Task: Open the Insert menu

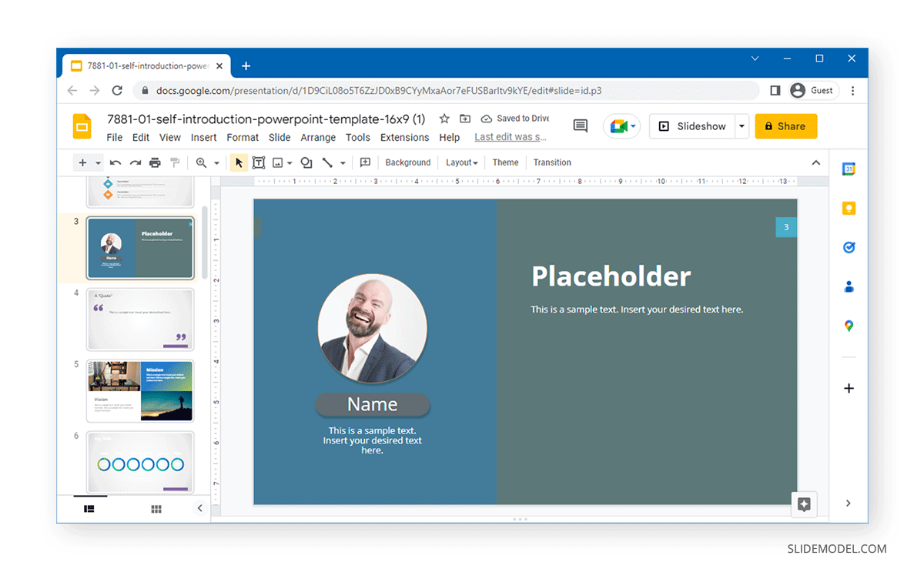Action: click(203, 137)
